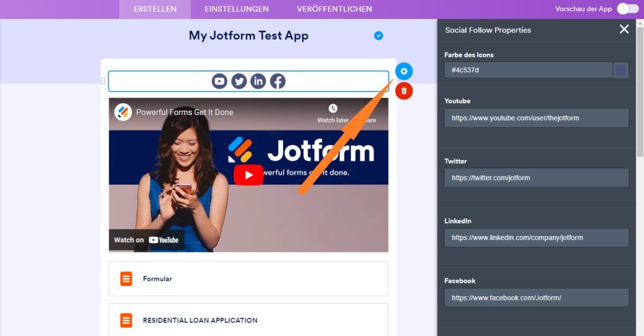Click the blue verified checkmark badge
Image resolution: width=644 pixels, height=336 pixels.
click(x=379, y=36)
